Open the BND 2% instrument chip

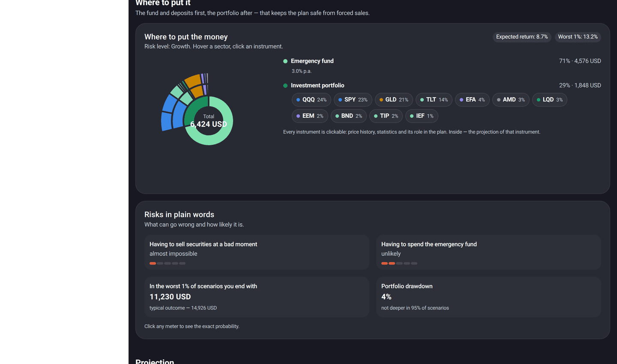point(349,116)
